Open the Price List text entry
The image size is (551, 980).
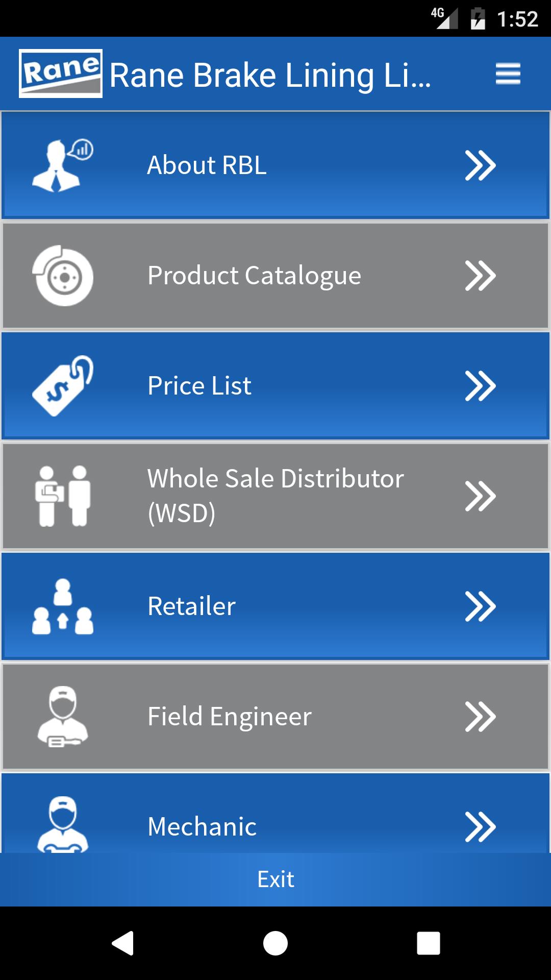tap(199, 385)
